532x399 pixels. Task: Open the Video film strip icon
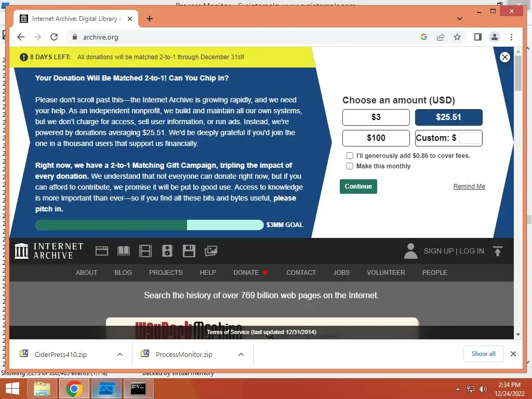145,251
